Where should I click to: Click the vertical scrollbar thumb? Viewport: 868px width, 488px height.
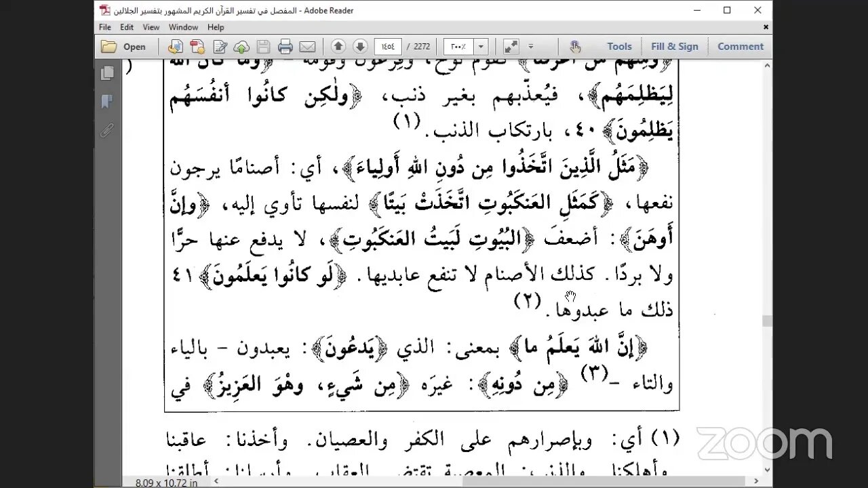(x=767, y=321)
